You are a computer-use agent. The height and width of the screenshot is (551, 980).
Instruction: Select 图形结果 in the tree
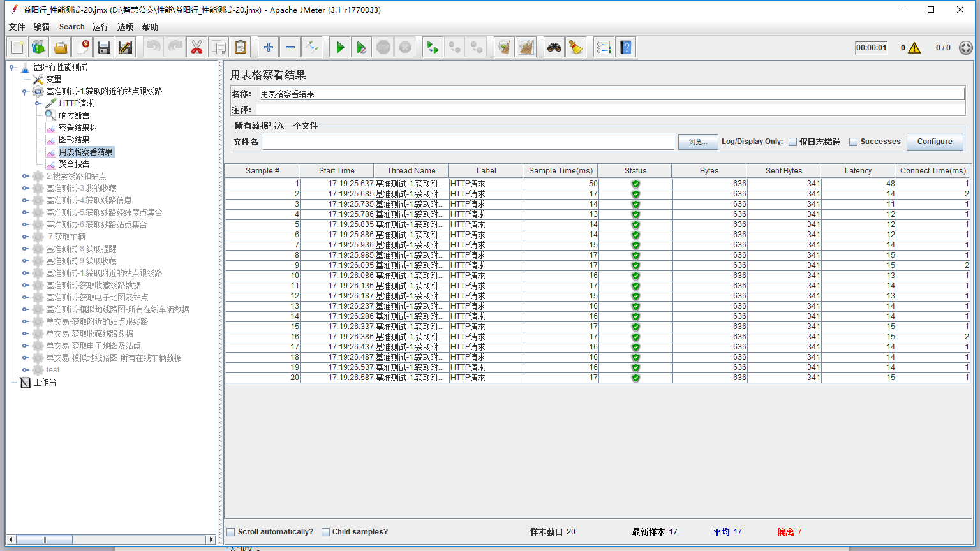click(74, 140)
